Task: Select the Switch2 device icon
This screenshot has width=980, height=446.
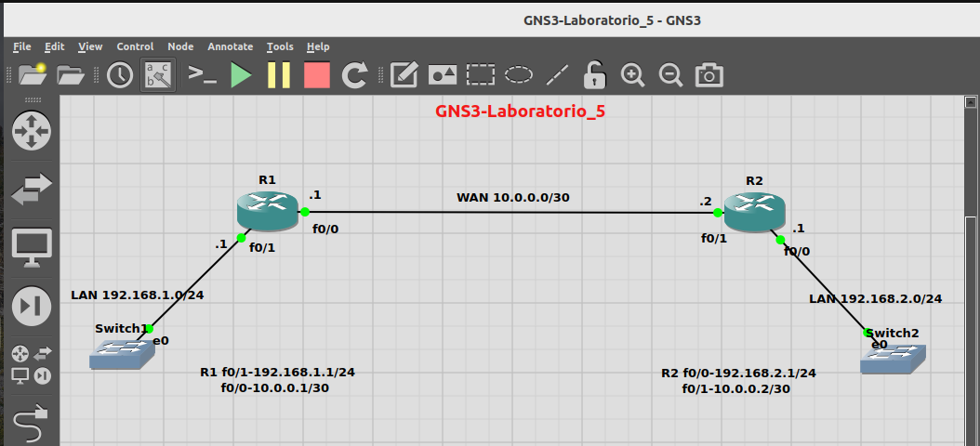Action: point(893,360)
